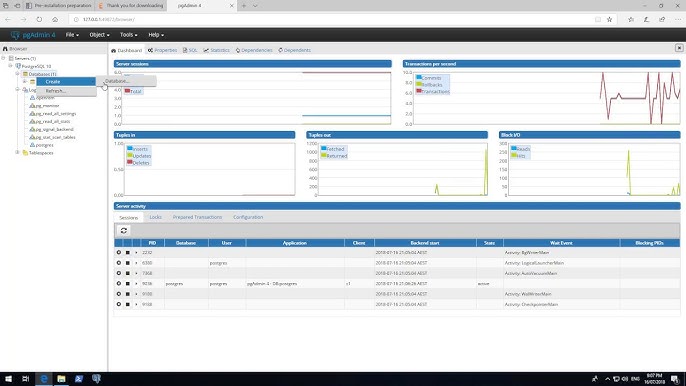Open the Help dropdown menu
Image resolution: width=686 pixels, height=386 pixels.
point(156,35)
